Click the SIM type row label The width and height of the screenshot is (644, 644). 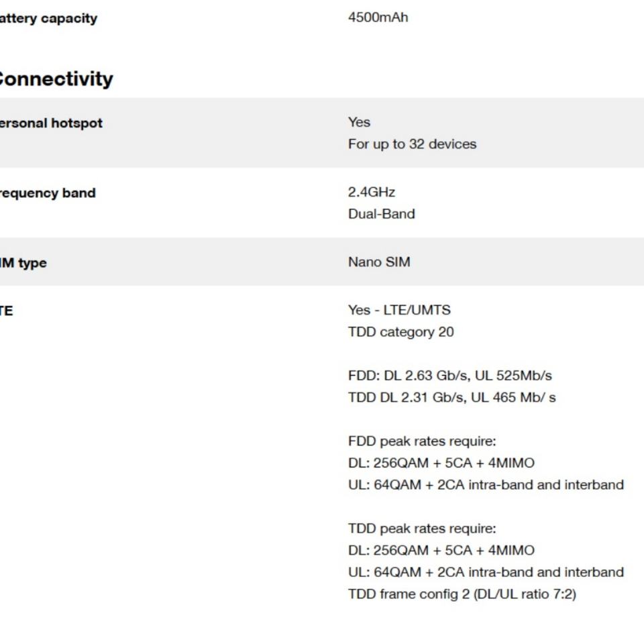(x=23, y=262)
